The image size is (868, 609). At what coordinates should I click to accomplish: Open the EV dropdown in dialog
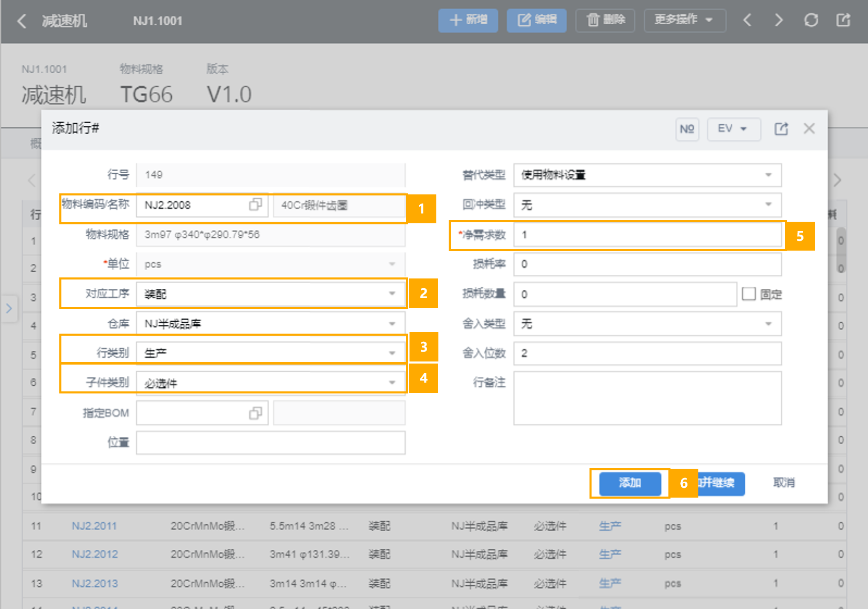tap(733, 129)
